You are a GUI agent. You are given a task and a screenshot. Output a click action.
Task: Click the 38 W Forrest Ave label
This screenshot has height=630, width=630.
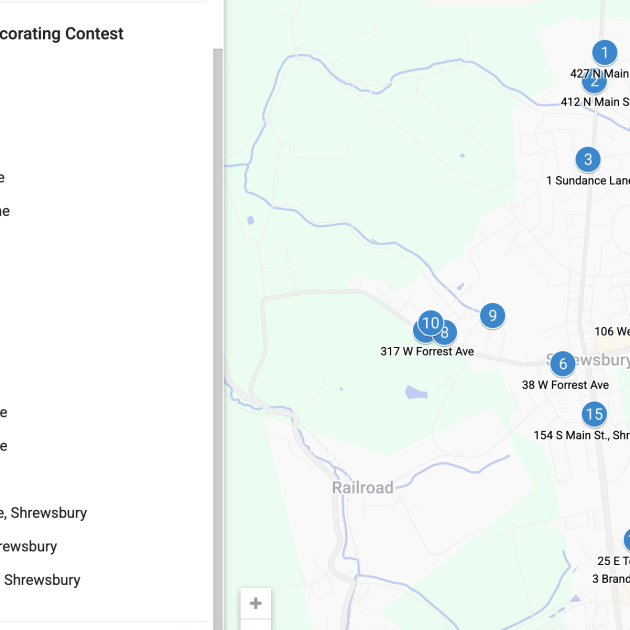(x=565, y=385)
